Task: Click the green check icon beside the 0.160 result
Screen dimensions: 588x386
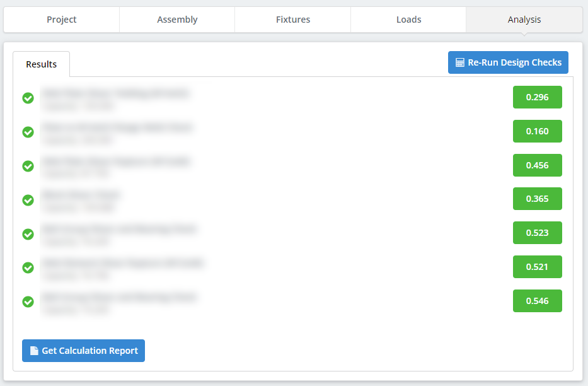Action: 28,132
